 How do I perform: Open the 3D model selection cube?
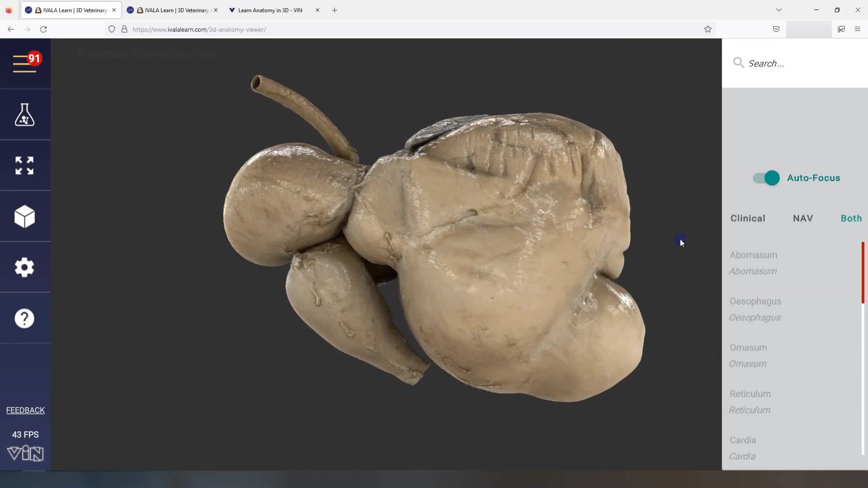click(24, 216)
